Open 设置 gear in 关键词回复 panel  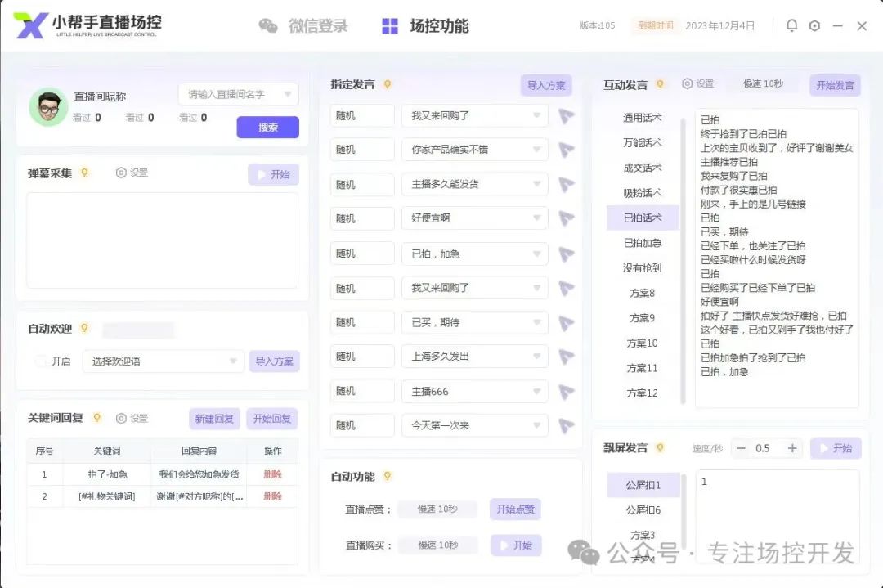(132, 418)
